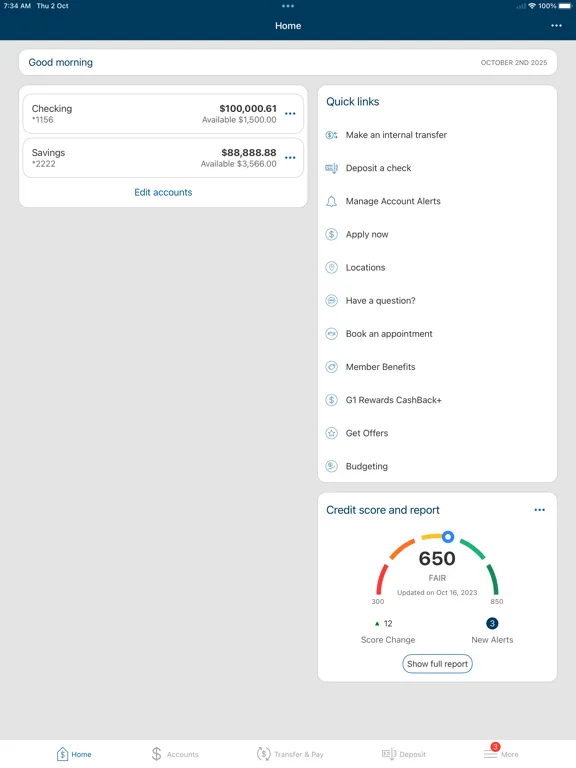Open the Member Benefits link
The width and height of the screenshot is (576, 768).
coord(381,367)
